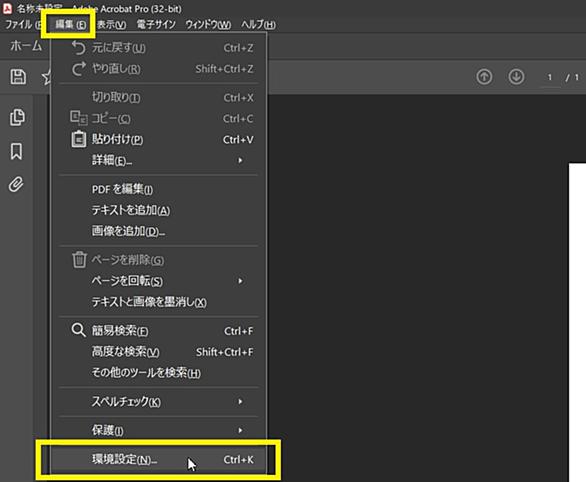Click the save floppy disk icon
Screen dimensions: 586x482
tap(18, 77)
